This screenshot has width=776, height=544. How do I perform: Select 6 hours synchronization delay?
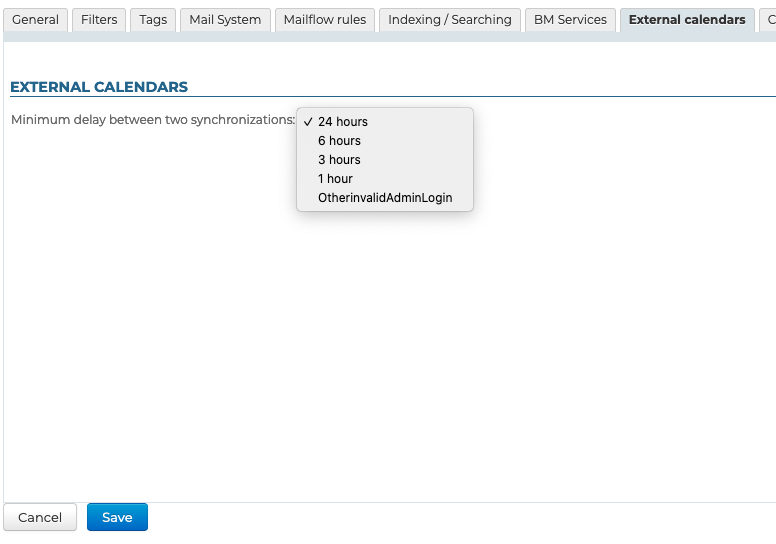point(339,141)
